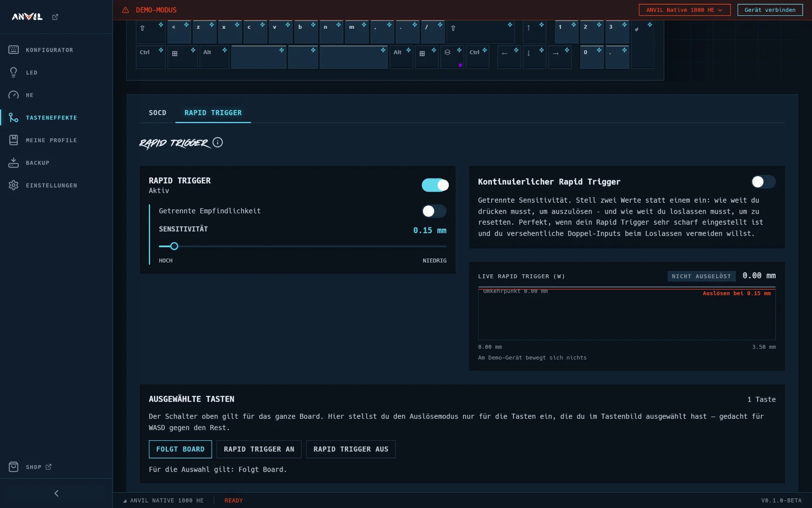Select the left spacebar key
The width and height of the screenshot is (812, 508).
click(x=258, y=57)
